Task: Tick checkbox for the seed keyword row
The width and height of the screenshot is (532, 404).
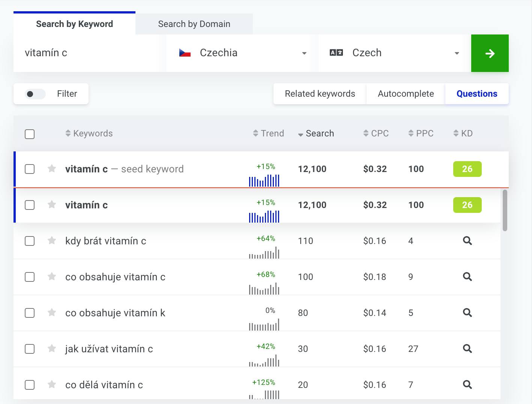Action: click(x=30, y=169)
